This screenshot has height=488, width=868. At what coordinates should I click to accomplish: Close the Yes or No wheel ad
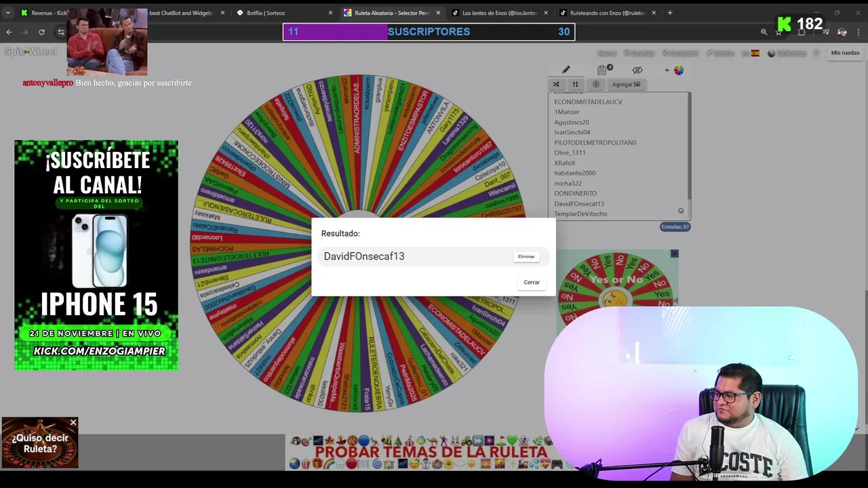pos(674,253)
